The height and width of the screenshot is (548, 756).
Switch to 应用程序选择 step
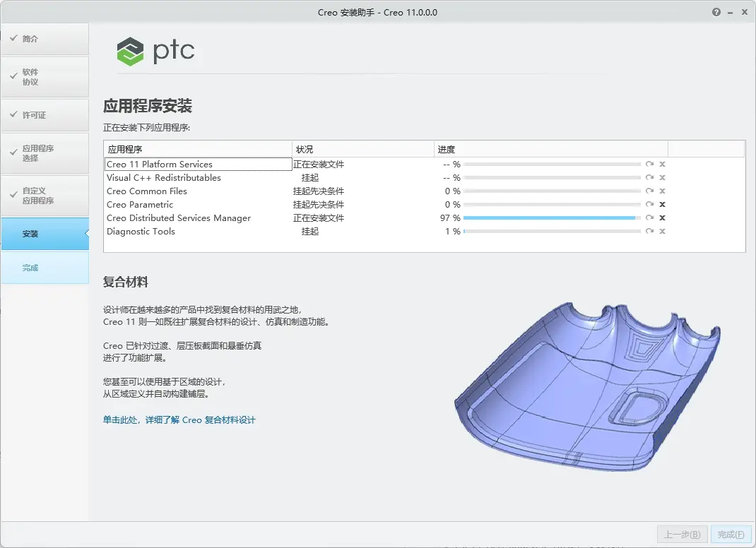click(x=45, y=153)
